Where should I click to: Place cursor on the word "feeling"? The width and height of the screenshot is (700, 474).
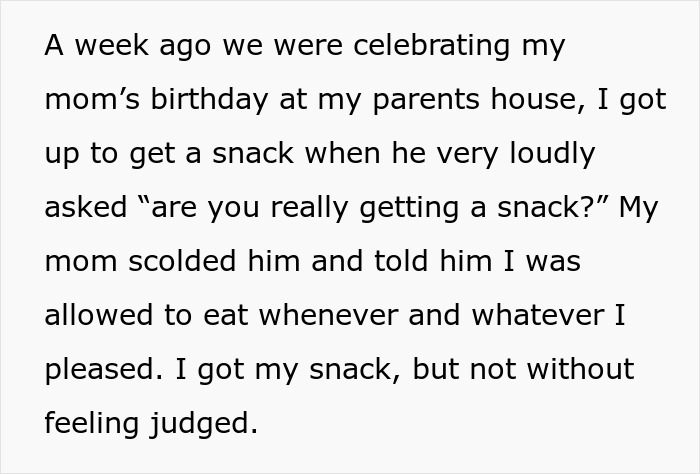(x=92, y=424)
